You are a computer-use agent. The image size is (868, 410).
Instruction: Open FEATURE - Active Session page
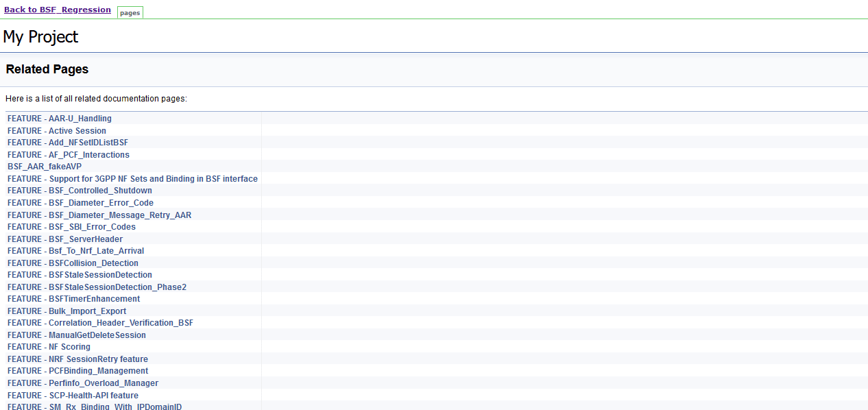click(x=56, y=130)
